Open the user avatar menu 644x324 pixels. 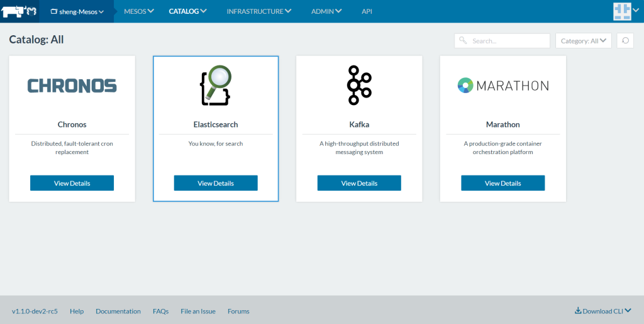tap(626, 11)
